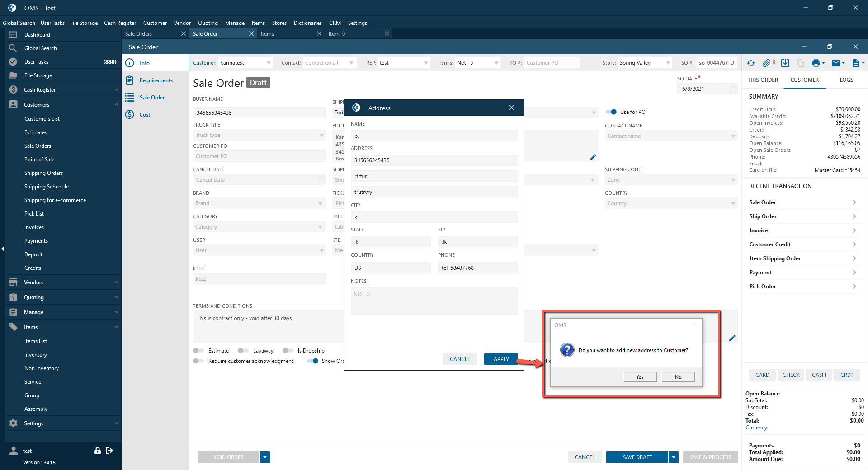Collapse the left sidebar arrow
This screenshot has height=470, width=868.
(2, 249)
